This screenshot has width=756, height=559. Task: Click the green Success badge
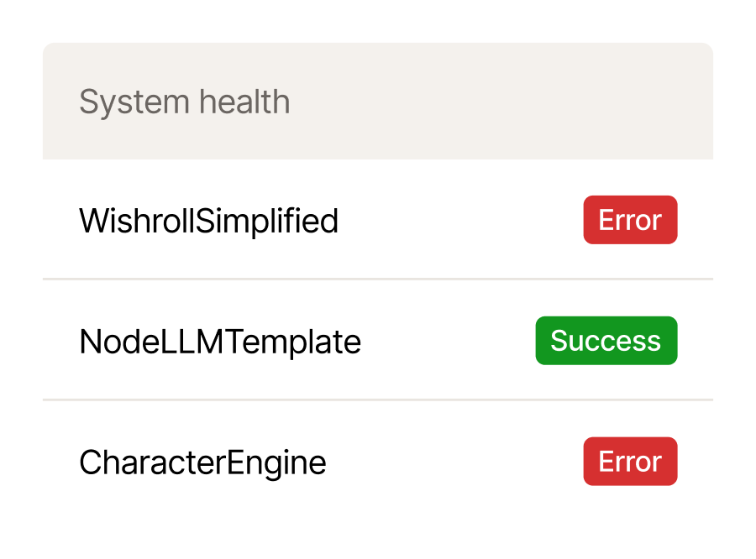(606, 341)
